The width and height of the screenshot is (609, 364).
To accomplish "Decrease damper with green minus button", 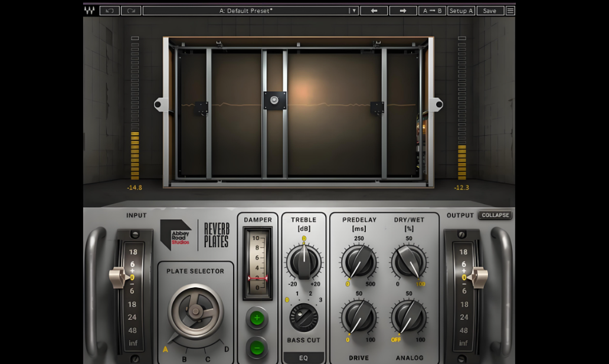I will coord(257,347).
